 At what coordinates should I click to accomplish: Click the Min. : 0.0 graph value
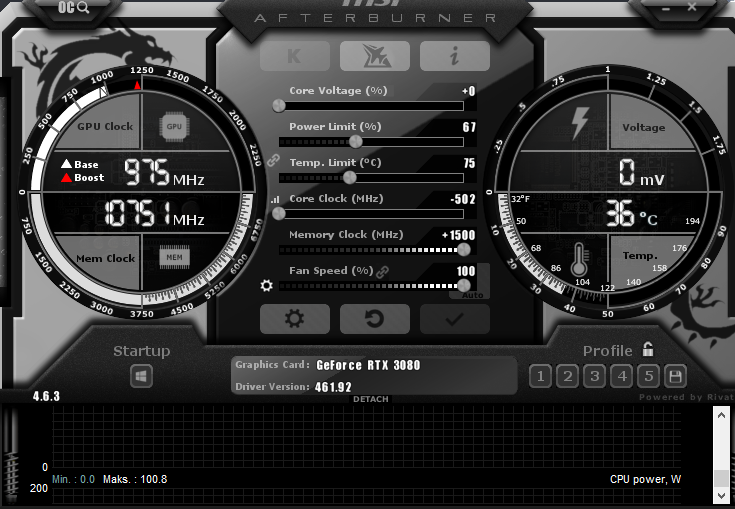[x=74, y=479]
